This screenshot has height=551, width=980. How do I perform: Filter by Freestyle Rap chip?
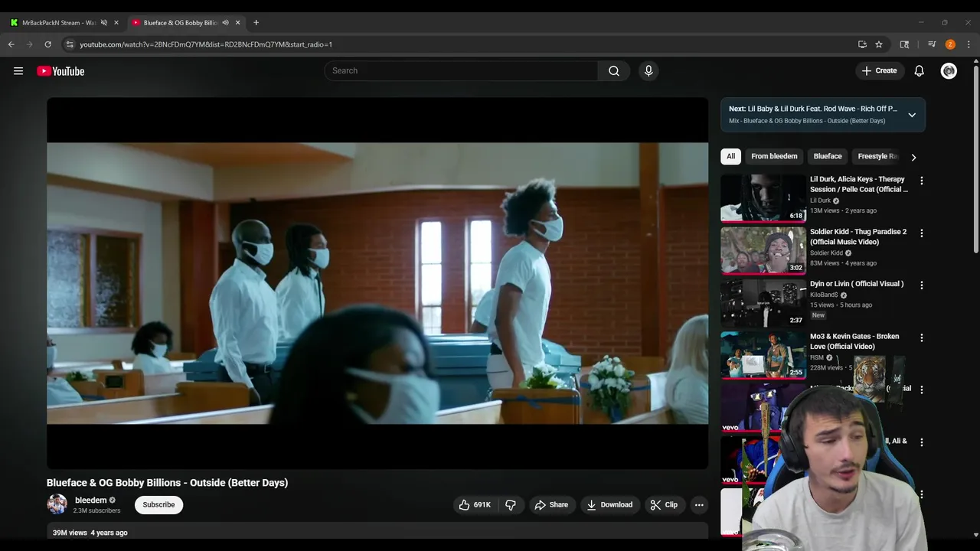click(x=877, y=157)
